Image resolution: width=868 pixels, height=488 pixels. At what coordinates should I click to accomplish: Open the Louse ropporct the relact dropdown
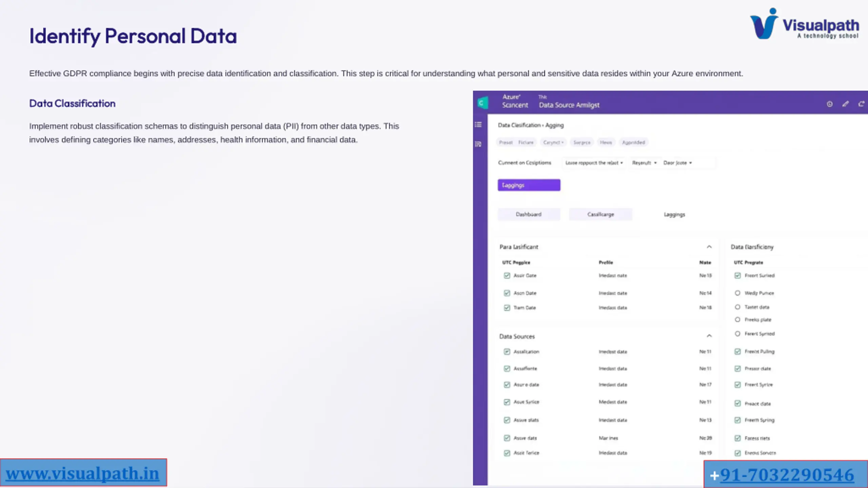594,163
